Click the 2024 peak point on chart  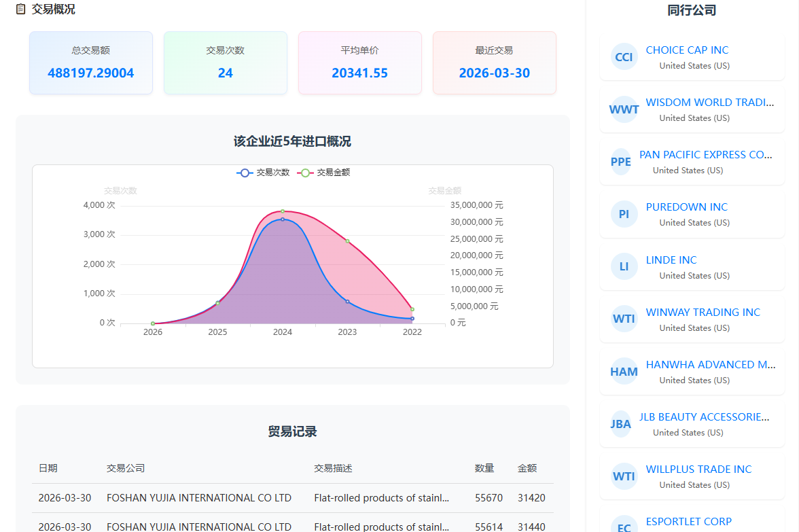tap(283, 211)
